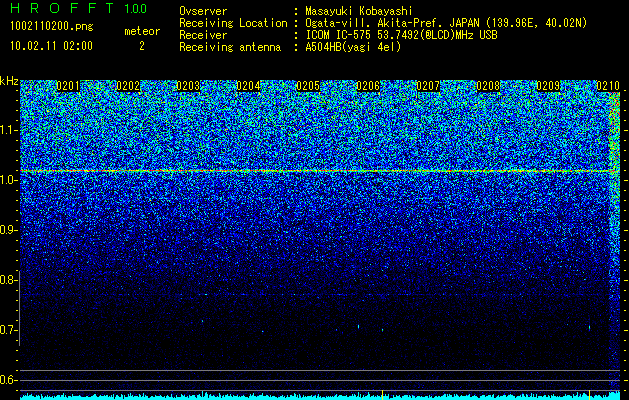
Task: Click the file name 1002110200.png
Action: click(x=52, y=27)
